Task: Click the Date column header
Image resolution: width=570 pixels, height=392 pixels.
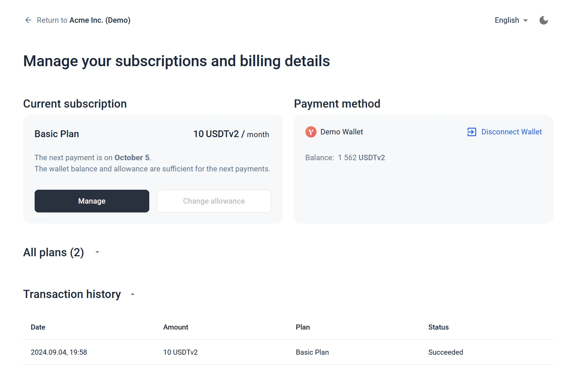Action: click(x=38, y=327)
